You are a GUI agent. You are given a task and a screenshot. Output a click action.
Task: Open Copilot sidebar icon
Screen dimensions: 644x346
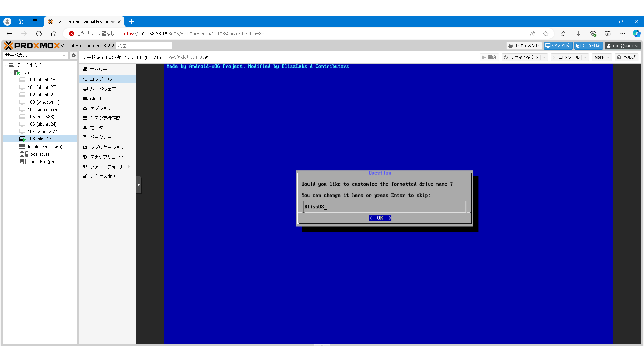click(636, 34)
